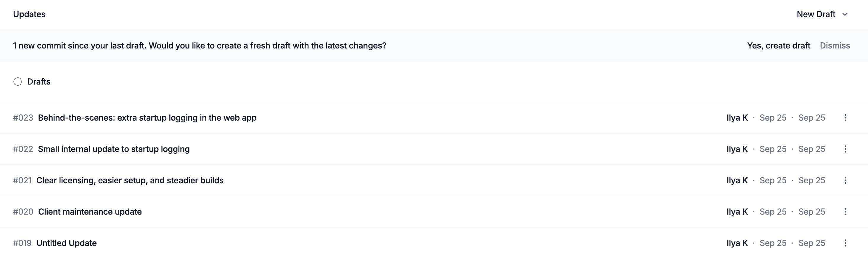Click the New Draft button
This screenshot has width=868, height=256.
(x=815, y=14)
